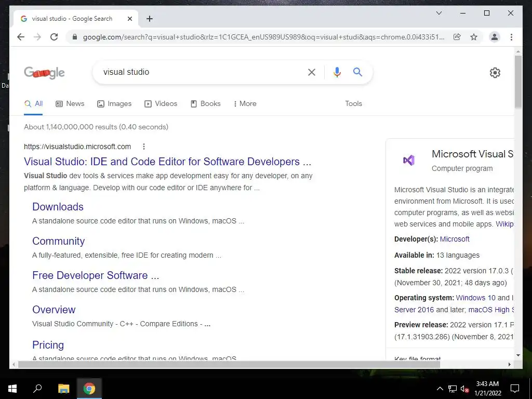Open the Community sitelink
Viewport: 532px width, 399px height.
pos(58,241)
